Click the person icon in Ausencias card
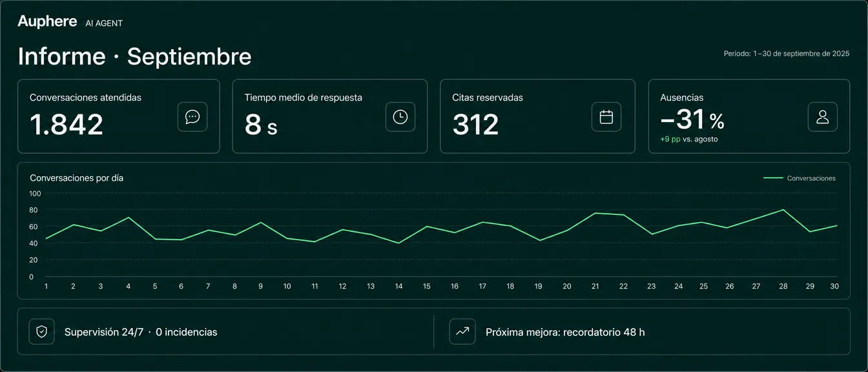 point(823,117)
